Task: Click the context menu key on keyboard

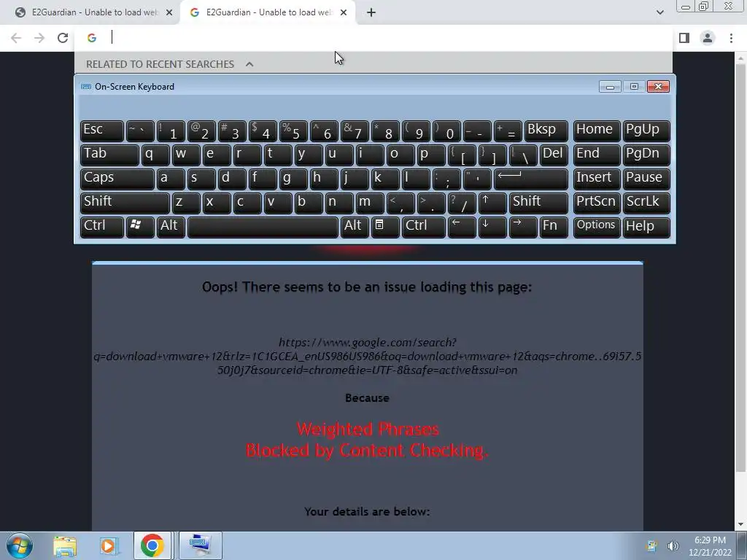Action: click(x=385, y=226)
